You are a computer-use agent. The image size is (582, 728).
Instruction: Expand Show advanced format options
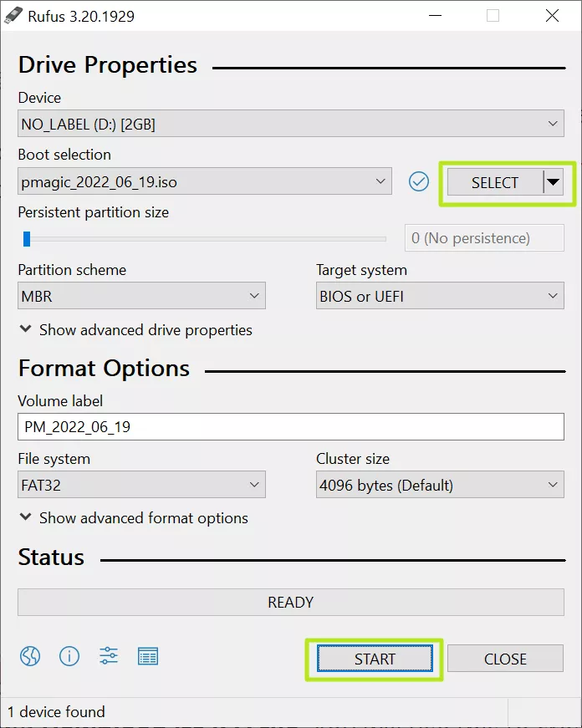coord(135,518)
